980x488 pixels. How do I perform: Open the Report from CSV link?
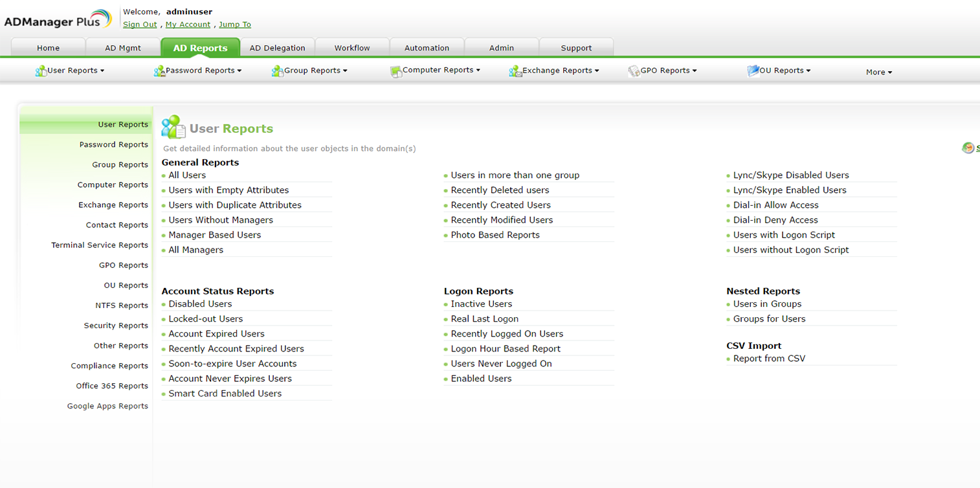(x=769, y=359)
